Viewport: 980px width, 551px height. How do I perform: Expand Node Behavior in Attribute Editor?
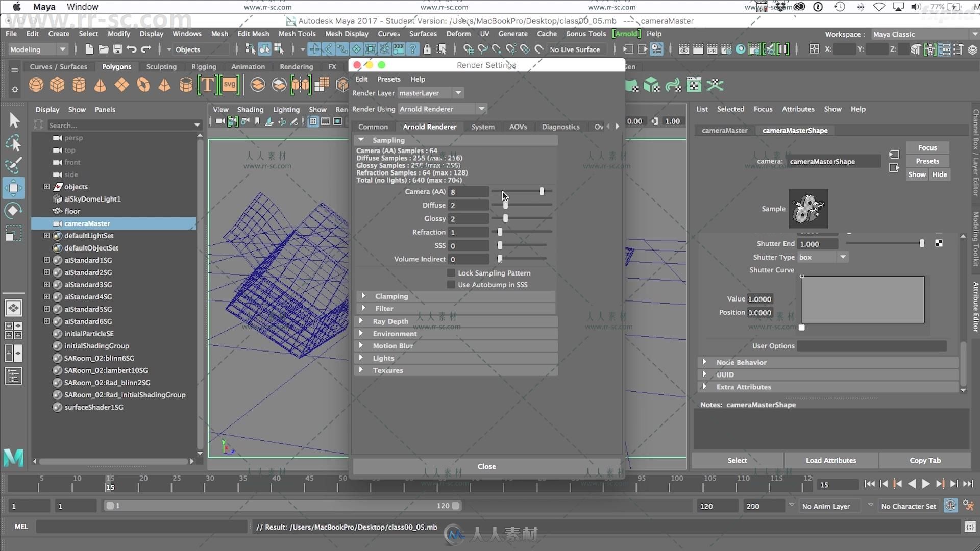pos(705,362)
